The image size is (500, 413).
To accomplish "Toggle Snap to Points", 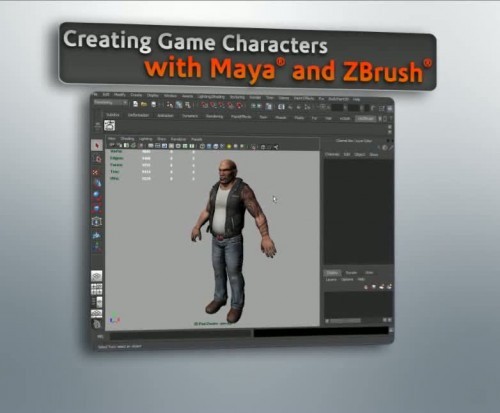I will coord(222,106).
